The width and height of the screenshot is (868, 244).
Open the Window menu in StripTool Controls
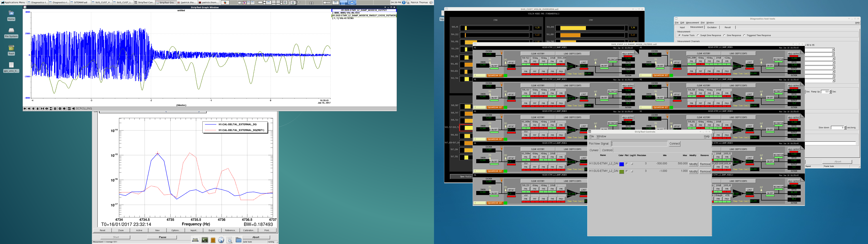click(601, 137)
